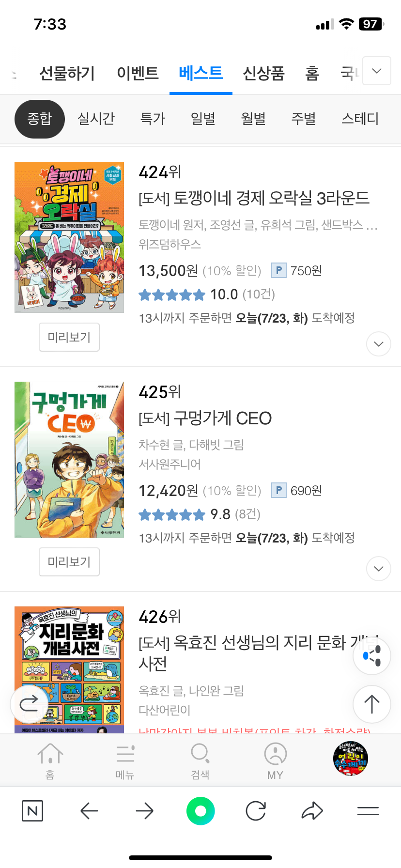The width and height of the screenshot is (401, 868).
Task: Switch to the 신상품 tab
Action: pyautogui.click(x=263, y=73)
